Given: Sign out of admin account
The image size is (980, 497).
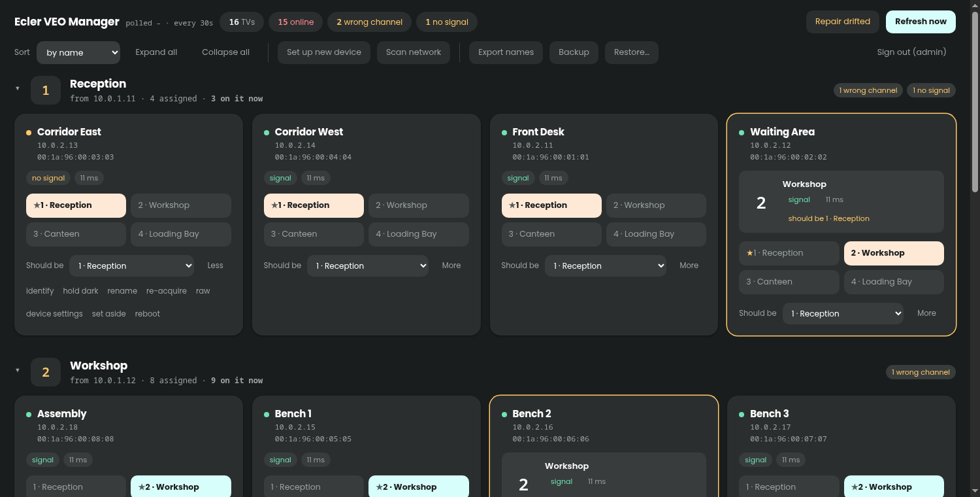Looking at the screenshot, I should pos(911,52).
